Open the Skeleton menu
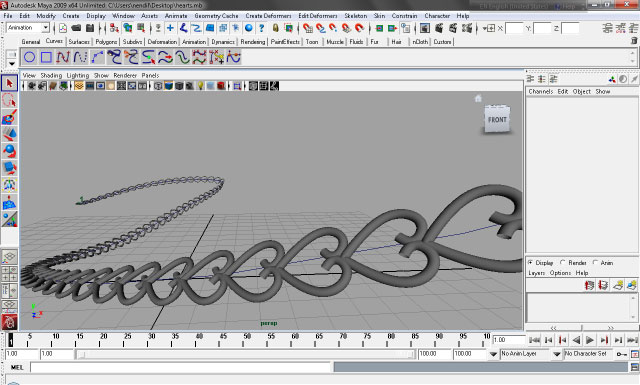This screenshot has width=640, height=385. pos(356,16)
